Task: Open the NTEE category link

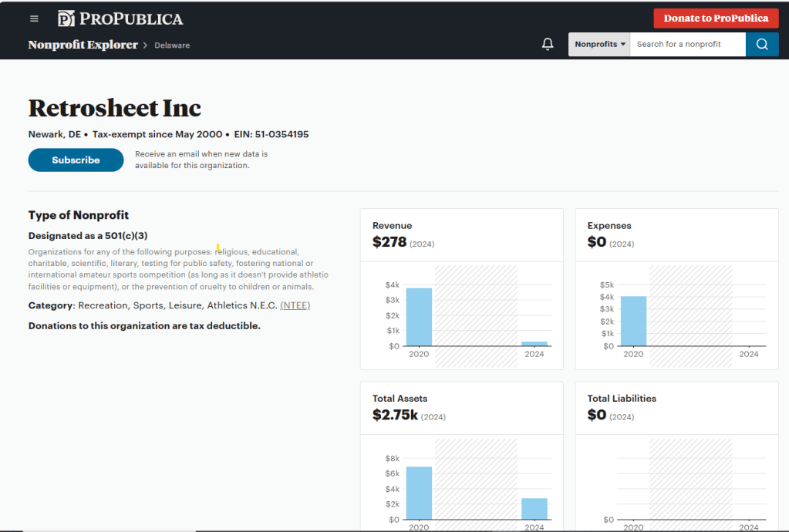Action: [295, 305]
